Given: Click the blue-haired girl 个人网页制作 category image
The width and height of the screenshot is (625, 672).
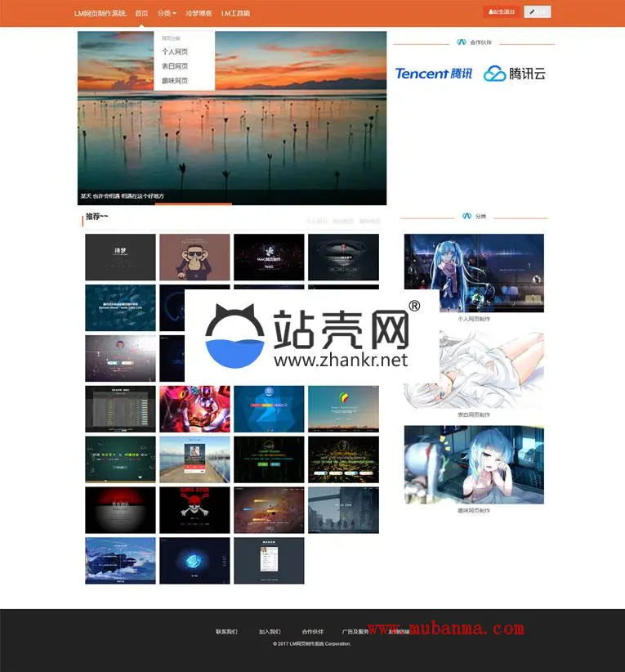Looking at the screenshot, I should (x=474, y=273).
